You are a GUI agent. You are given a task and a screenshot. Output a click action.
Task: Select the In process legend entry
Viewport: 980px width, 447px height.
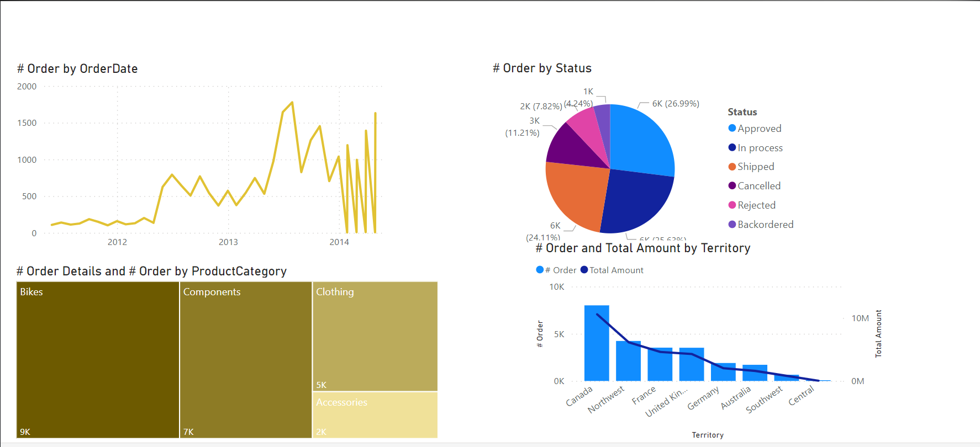tap(760, 148)
